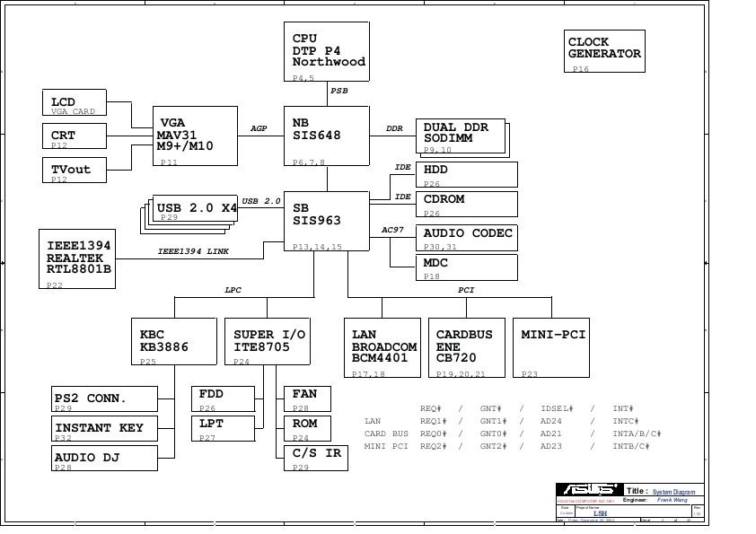Select the AD24 table entry
Image resolution: width=756 pixels, height=534 pixels.
pyautogui.click(x=551, y=421)
